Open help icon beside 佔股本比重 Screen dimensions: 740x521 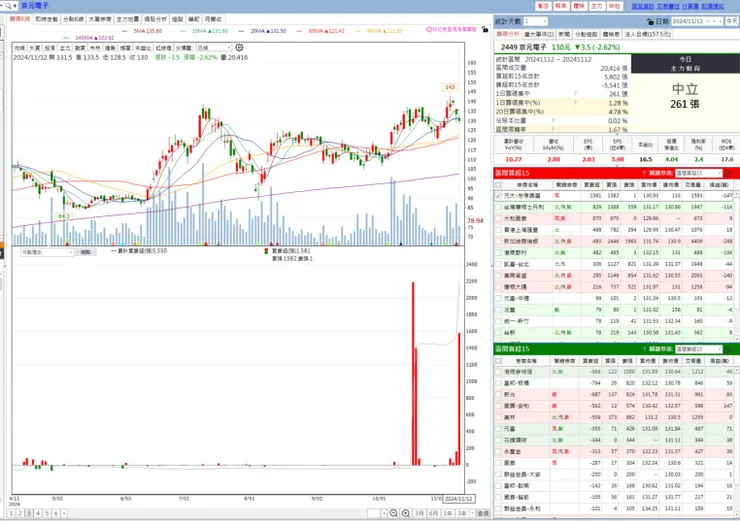point(553,121)
